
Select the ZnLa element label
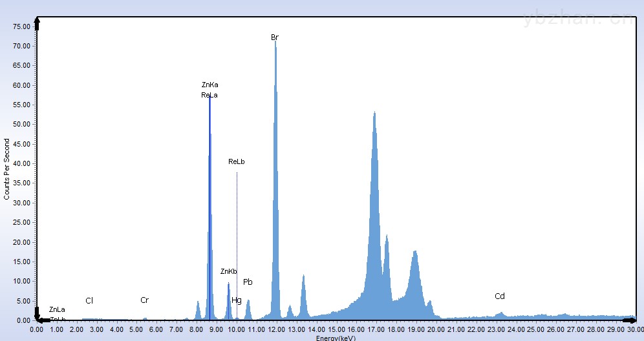pos(57,310)
